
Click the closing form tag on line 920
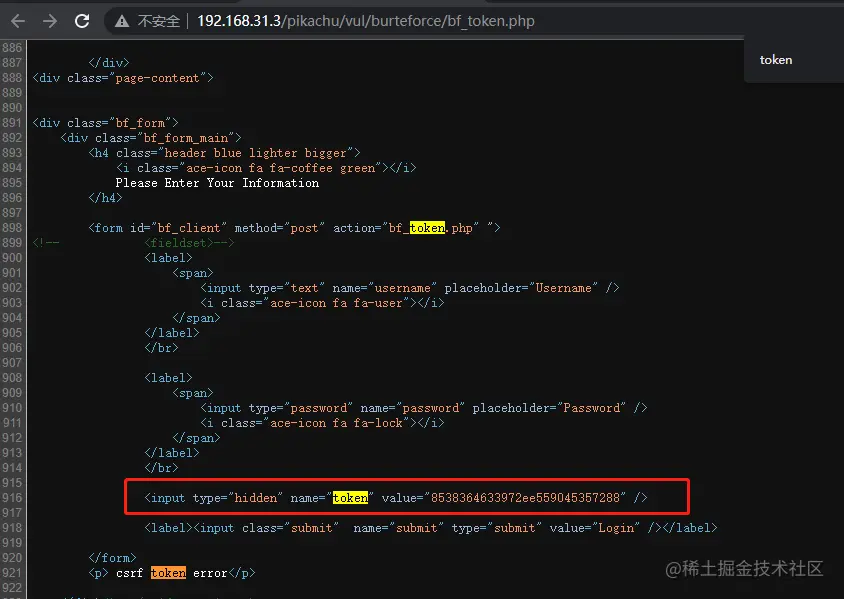pos(112,558)
